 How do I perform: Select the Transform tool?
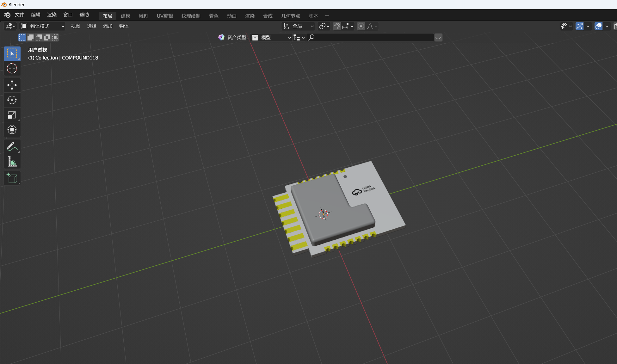(x=12, y=130)
